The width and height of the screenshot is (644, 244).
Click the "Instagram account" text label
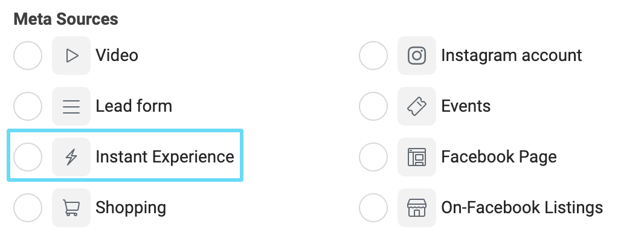point(511,56)
